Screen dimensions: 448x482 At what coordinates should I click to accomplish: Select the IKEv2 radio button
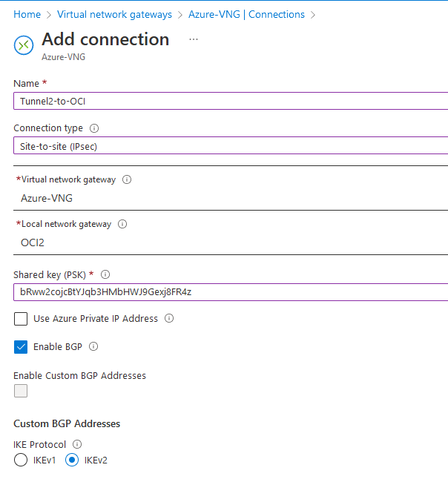(72, 460)
